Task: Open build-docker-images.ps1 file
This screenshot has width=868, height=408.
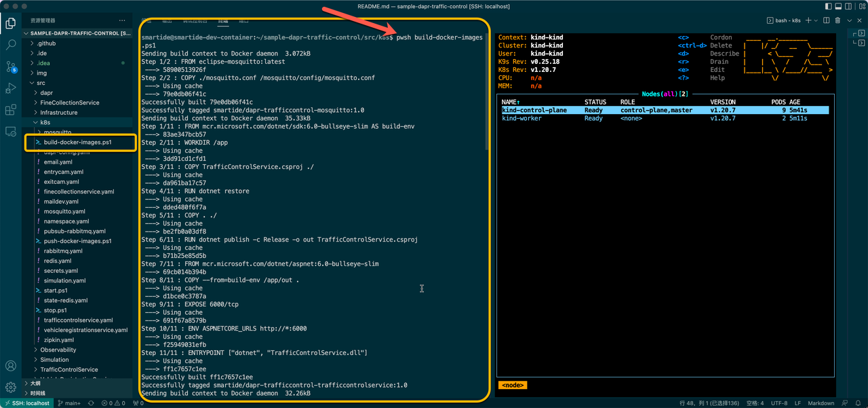Action: 77,143
